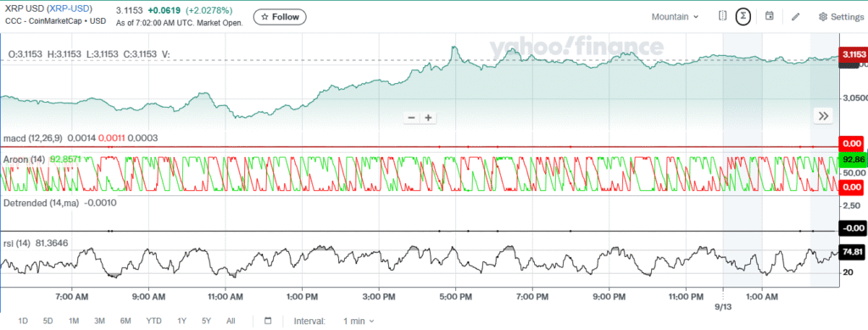Screen dimensions: 868x330
Task: Open the events calendar icon in toolbar
Action: pos(770,16)
